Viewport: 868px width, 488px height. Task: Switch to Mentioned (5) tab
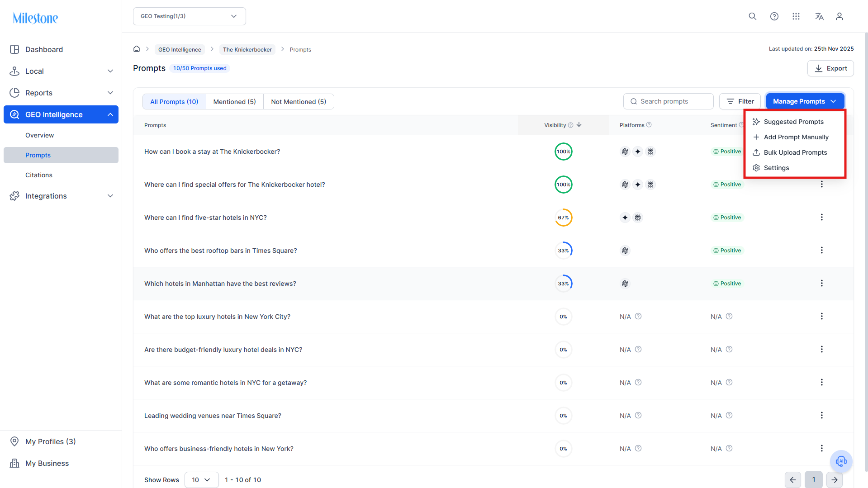click(234, 102)
